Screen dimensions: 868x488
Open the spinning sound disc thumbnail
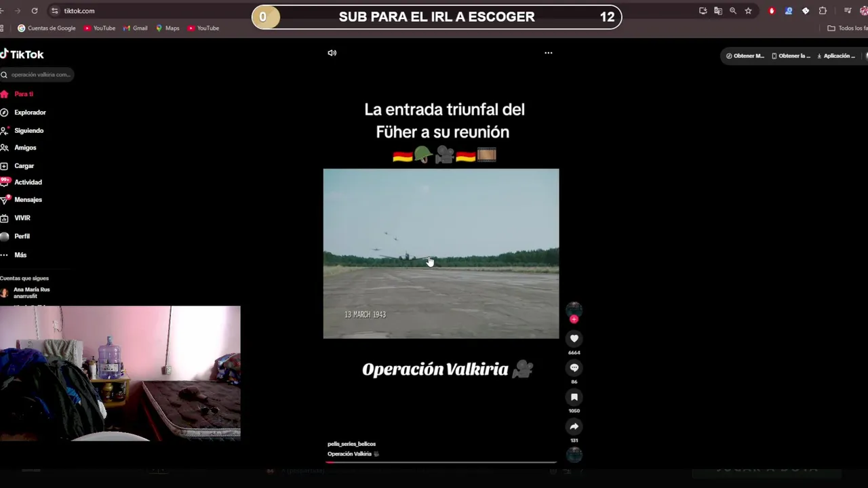574,454
